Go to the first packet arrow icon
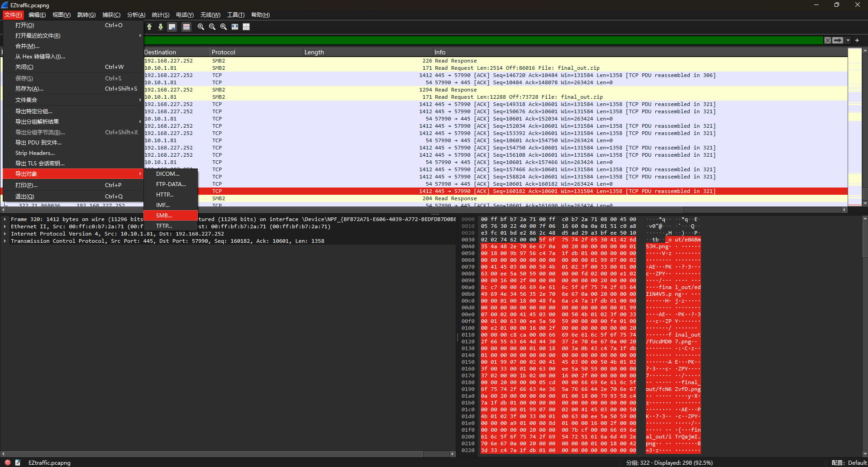 coord(149,27)
